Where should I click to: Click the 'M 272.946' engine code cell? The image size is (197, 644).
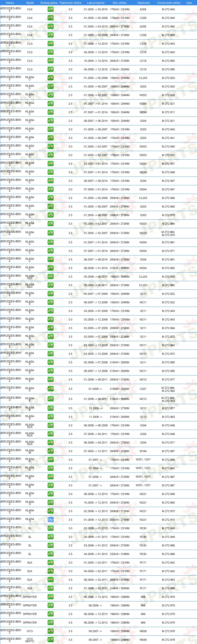click(x=168, y=494)
